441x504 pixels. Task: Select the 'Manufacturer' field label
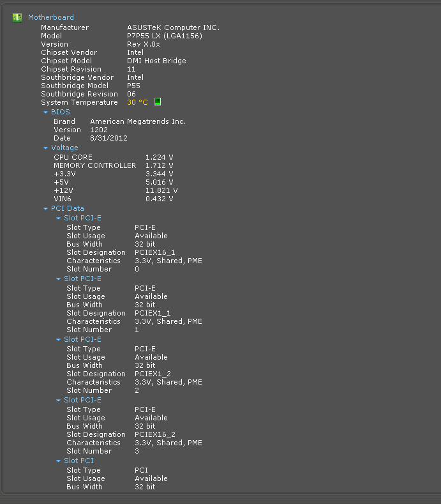(65, 27)
